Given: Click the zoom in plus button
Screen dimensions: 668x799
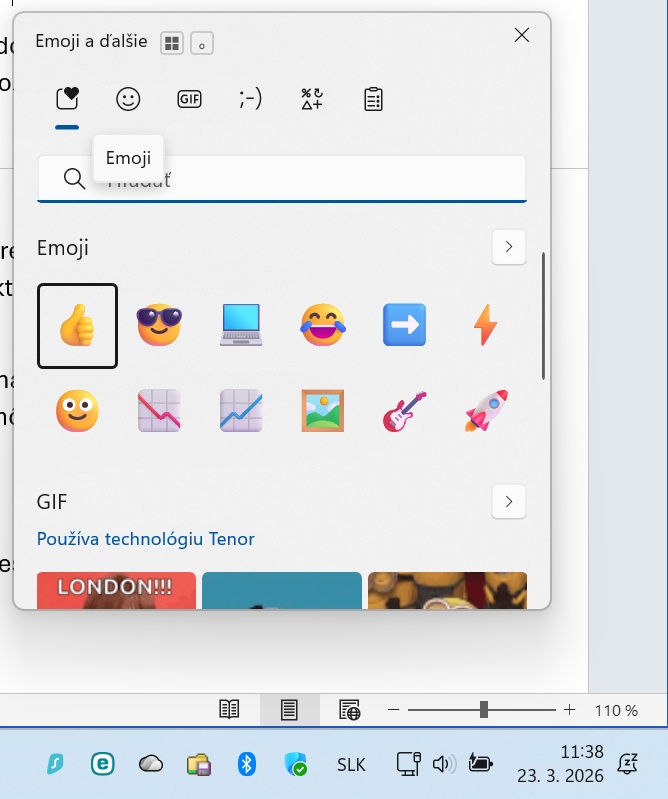Looking at the screenshot, I should (x=570, y=710).
